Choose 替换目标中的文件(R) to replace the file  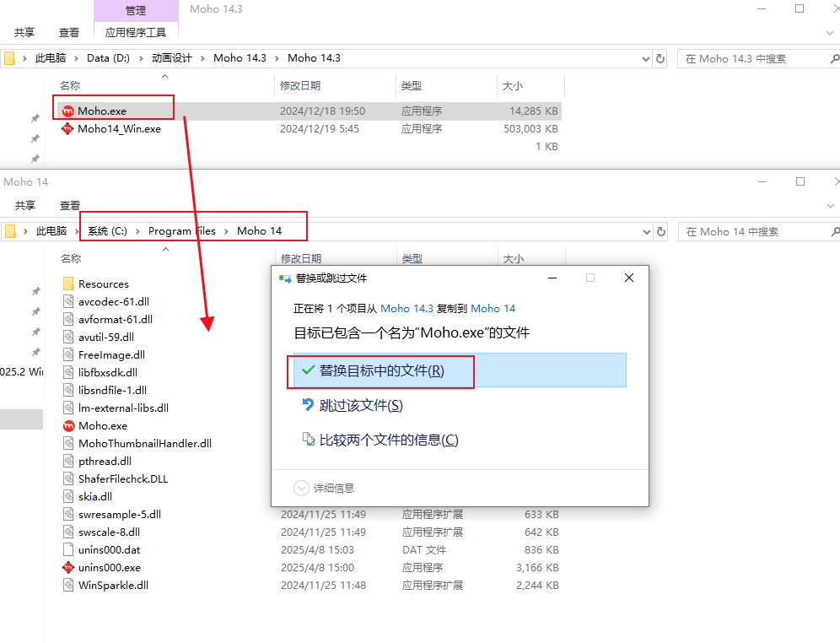click(381, 370)
